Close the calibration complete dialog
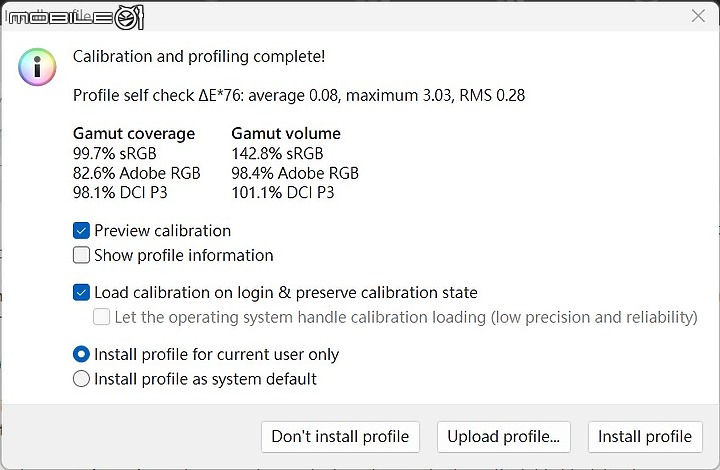The image size is (720, 470). [x=698, y=16]
